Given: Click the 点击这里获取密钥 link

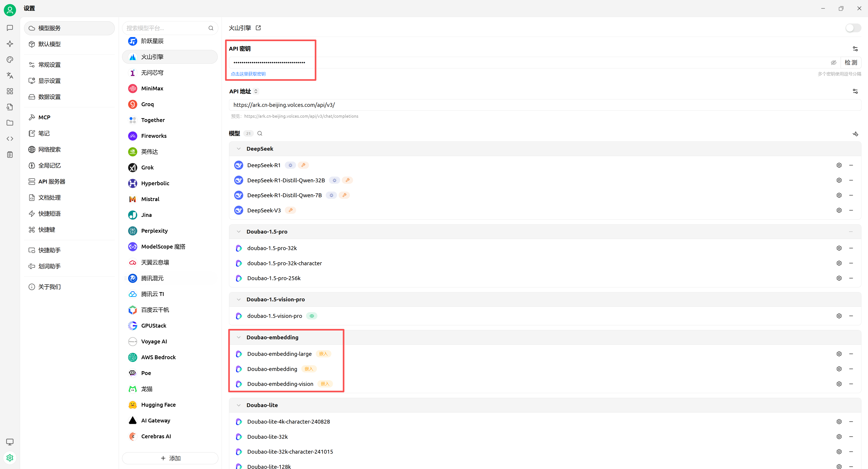Looking at the screenshot, I should click(x=248, y=74).
